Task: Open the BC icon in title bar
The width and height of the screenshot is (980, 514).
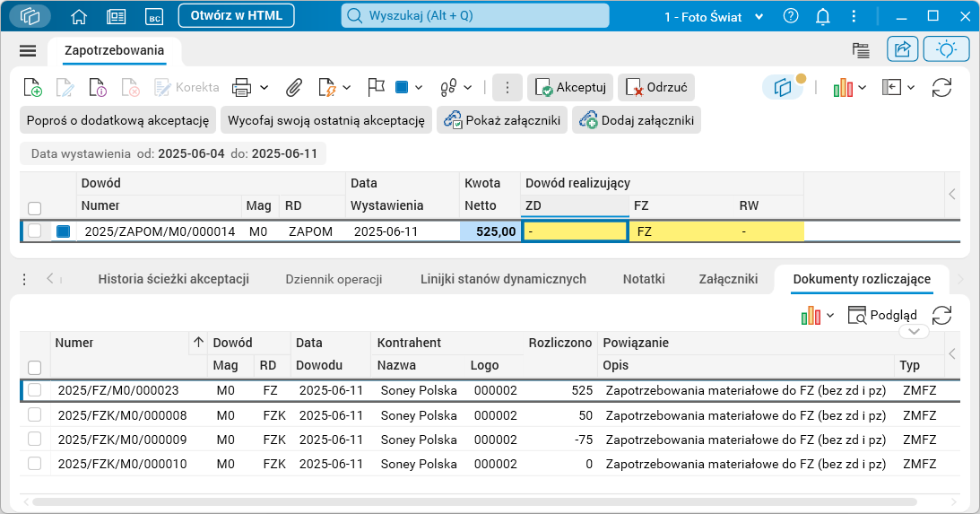Action: (154, 17)
